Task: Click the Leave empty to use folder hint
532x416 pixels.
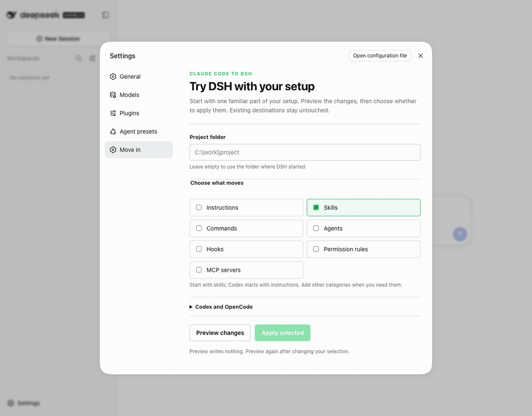Action: coord(247,167)
